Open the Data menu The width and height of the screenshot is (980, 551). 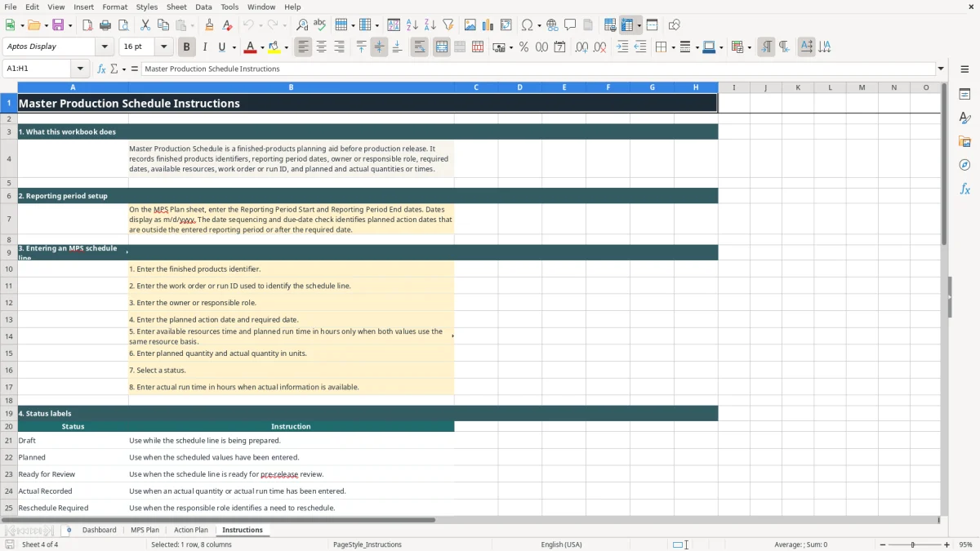[203, 7]
